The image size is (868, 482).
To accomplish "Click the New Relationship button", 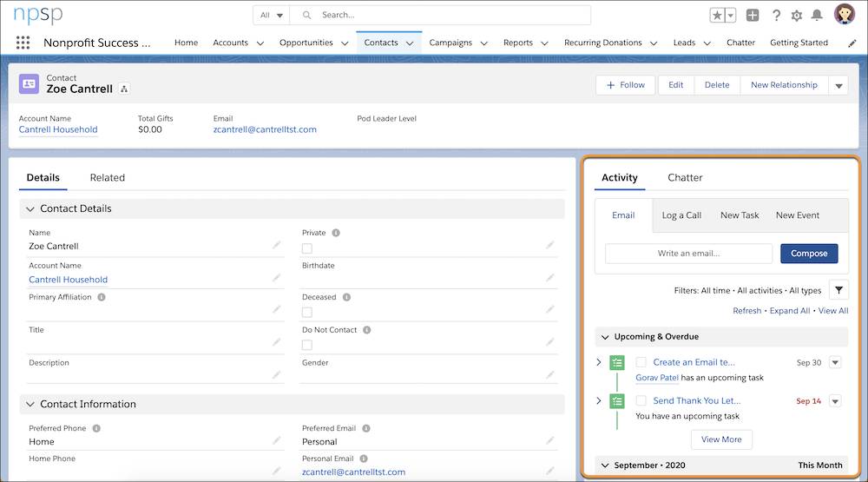I will click(784, 85).
